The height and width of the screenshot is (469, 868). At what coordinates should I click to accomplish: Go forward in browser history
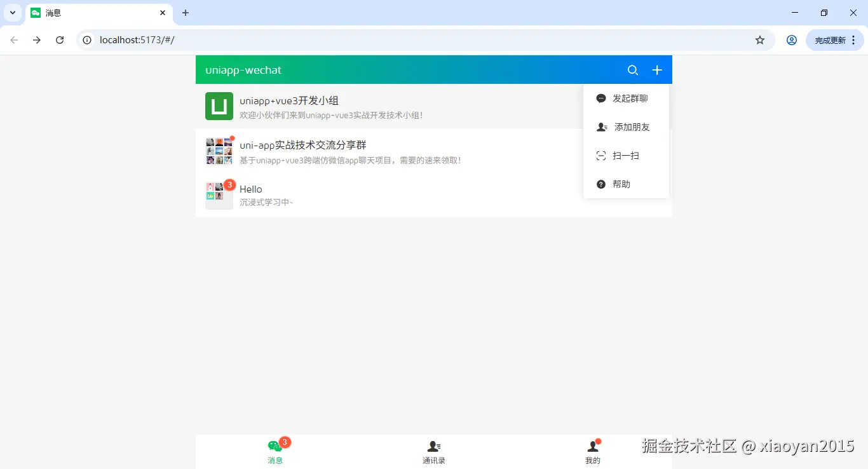37,40
